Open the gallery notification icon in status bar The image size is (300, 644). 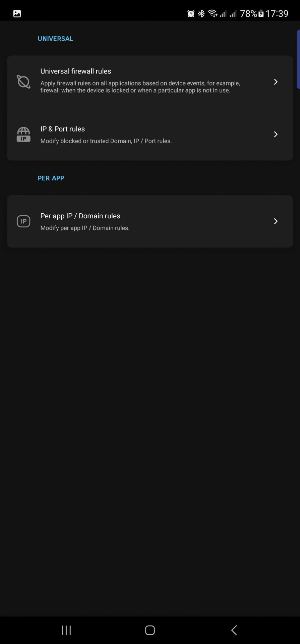pos(17,13)
